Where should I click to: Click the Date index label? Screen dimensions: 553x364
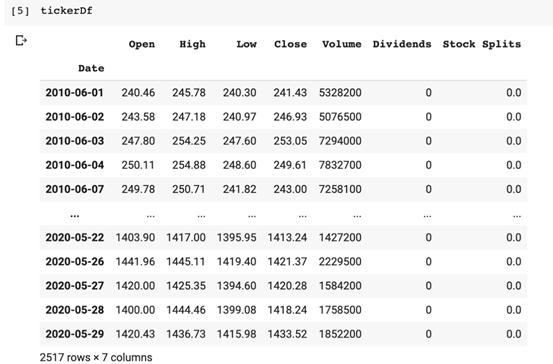click(91, 68)
